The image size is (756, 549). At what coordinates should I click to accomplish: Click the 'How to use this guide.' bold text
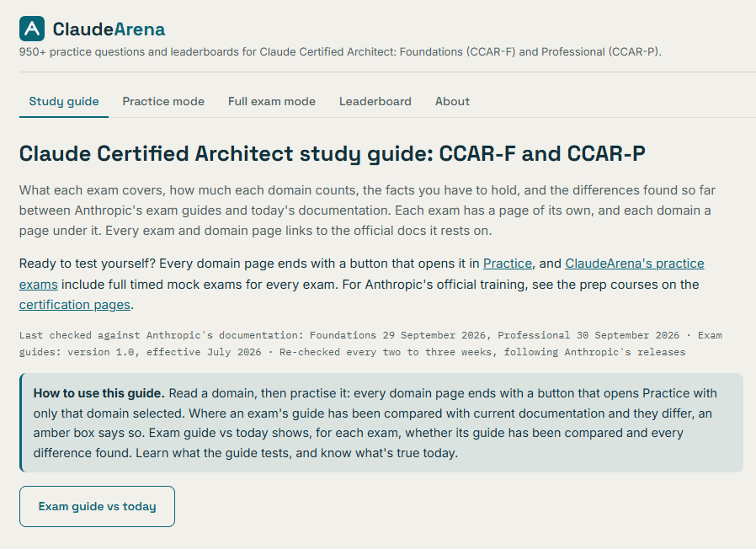coord(98,393)
